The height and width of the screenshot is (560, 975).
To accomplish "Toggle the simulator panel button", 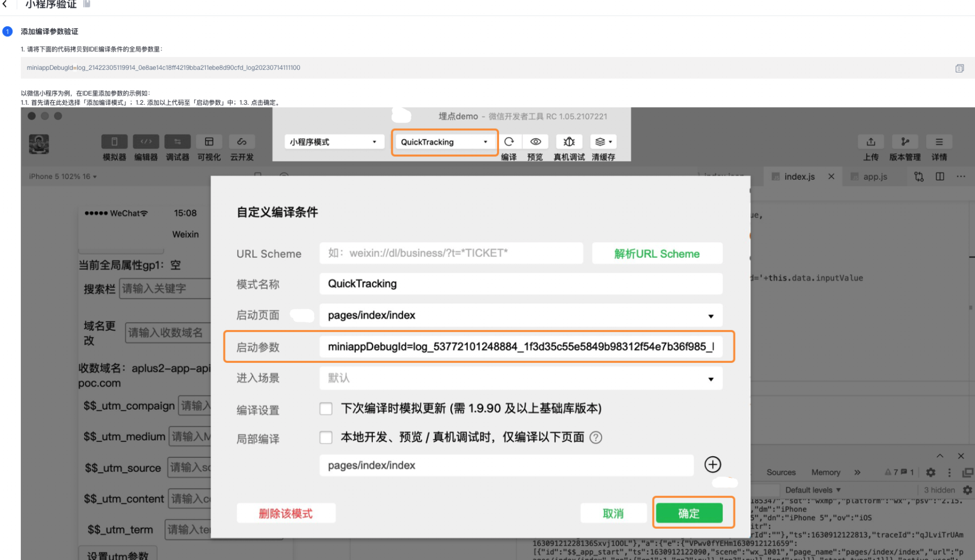I will point(114,142).
